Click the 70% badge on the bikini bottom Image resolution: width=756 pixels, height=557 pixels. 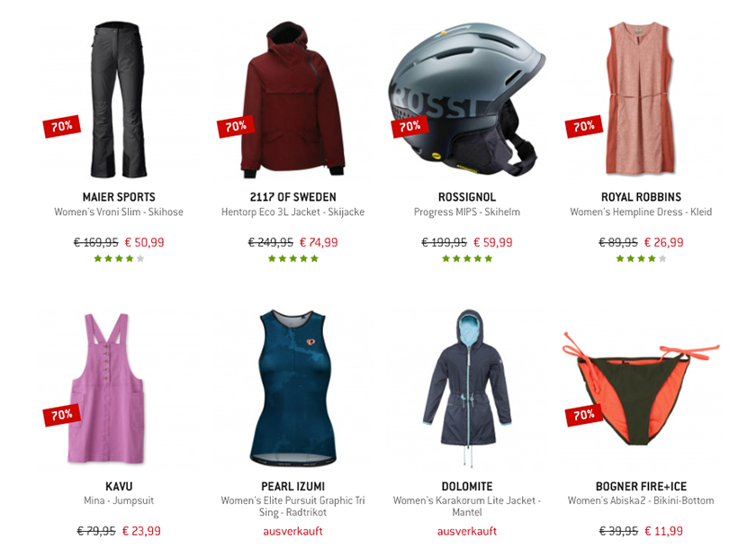coord(584,415)
